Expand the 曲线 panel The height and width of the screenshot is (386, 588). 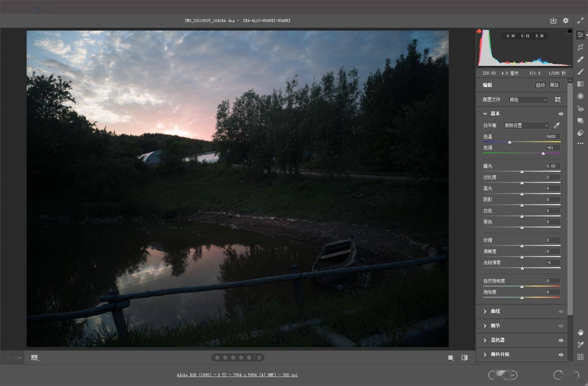coord(485,311)
